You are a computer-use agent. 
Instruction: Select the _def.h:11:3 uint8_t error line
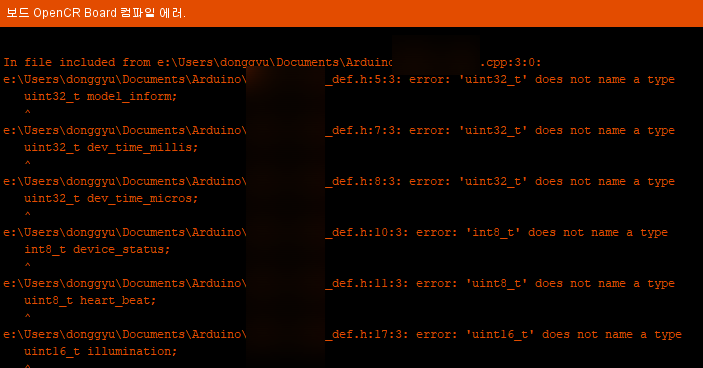pyautogui.click(x=339, y=284)
